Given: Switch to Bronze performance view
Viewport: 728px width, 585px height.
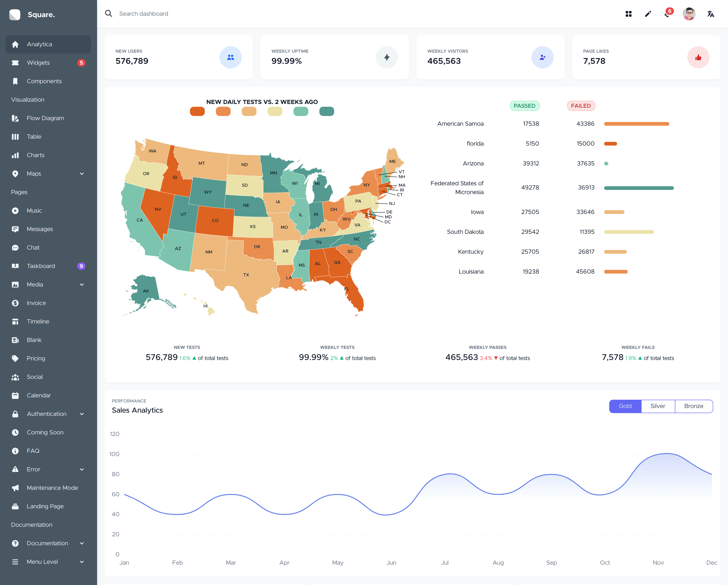Looking at the screenshot, I should click(x=694, y=406).
